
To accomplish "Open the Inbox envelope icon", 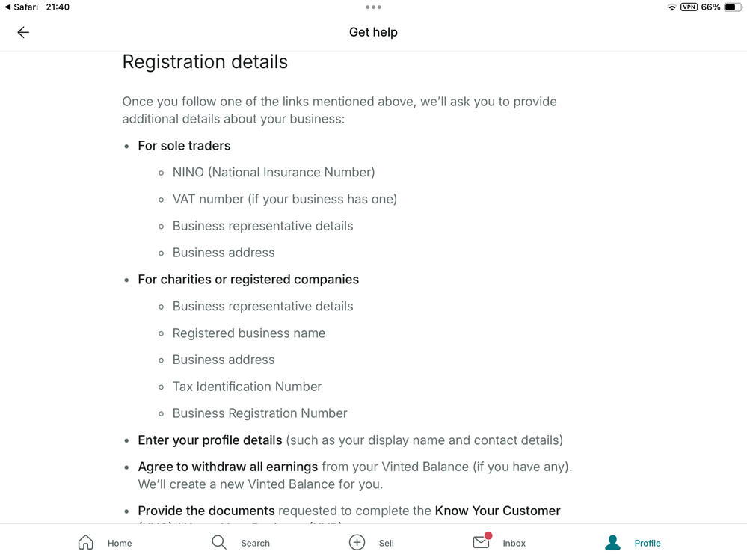I will point(482,541).
